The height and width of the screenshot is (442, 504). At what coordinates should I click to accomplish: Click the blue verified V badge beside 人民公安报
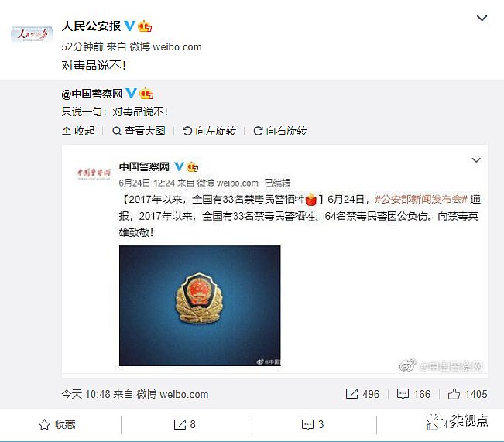coord(129,26)
